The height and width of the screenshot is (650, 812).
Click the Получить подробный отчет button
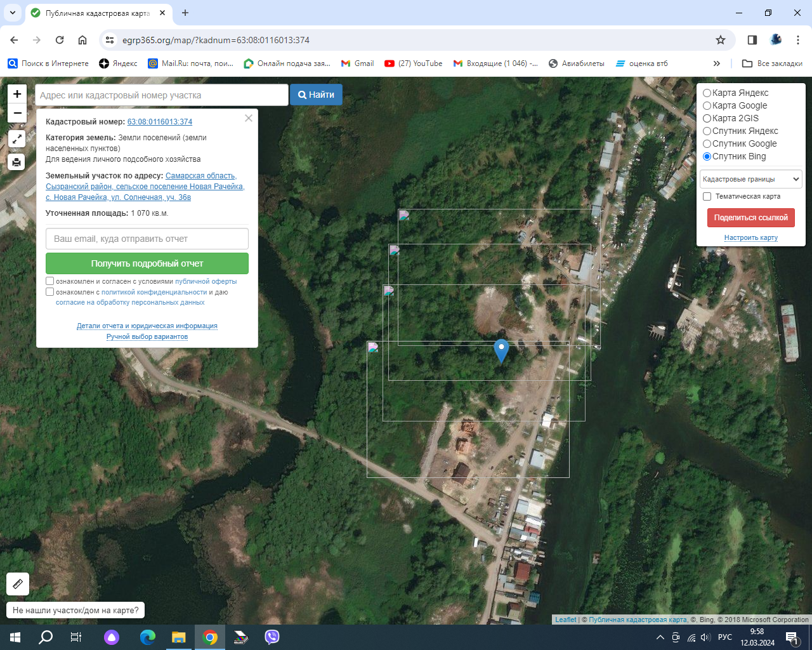click(147, 263)
